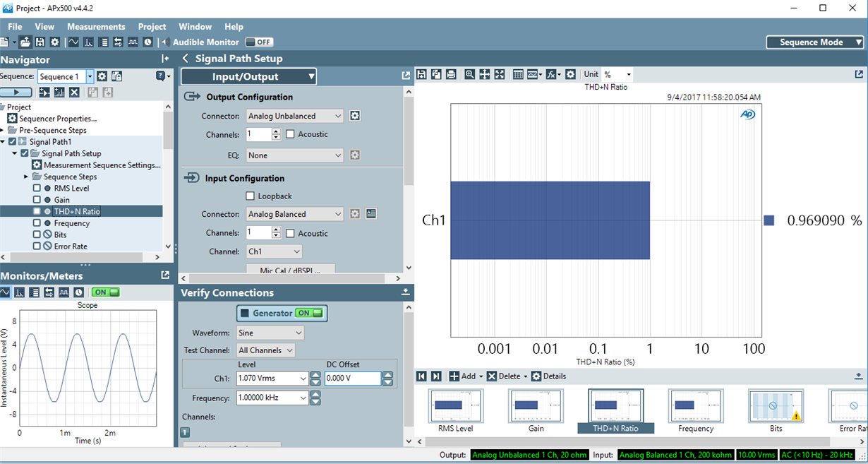Screen dimensions: 868x464
Task: Open graph properties gear icon
Action: [570, 74]
